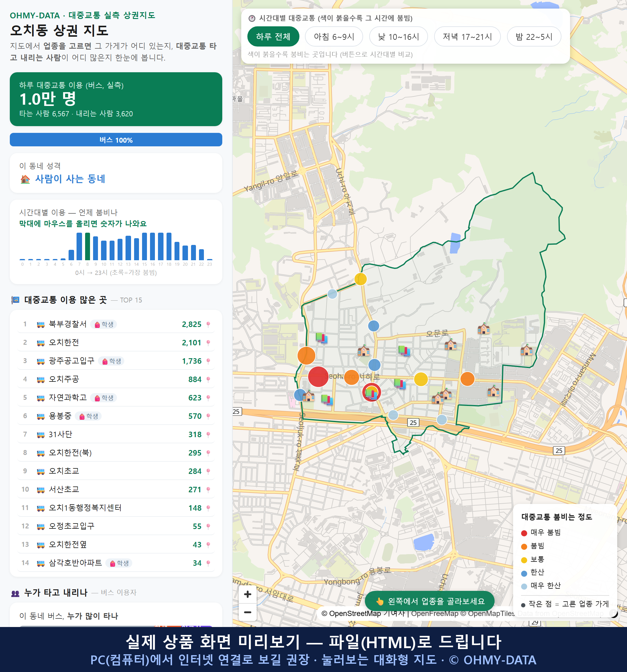Viewport: 627px width, 672px height.
Task: Click the 학생 badge next to 광주공고입구
Action: pos(111,361)
